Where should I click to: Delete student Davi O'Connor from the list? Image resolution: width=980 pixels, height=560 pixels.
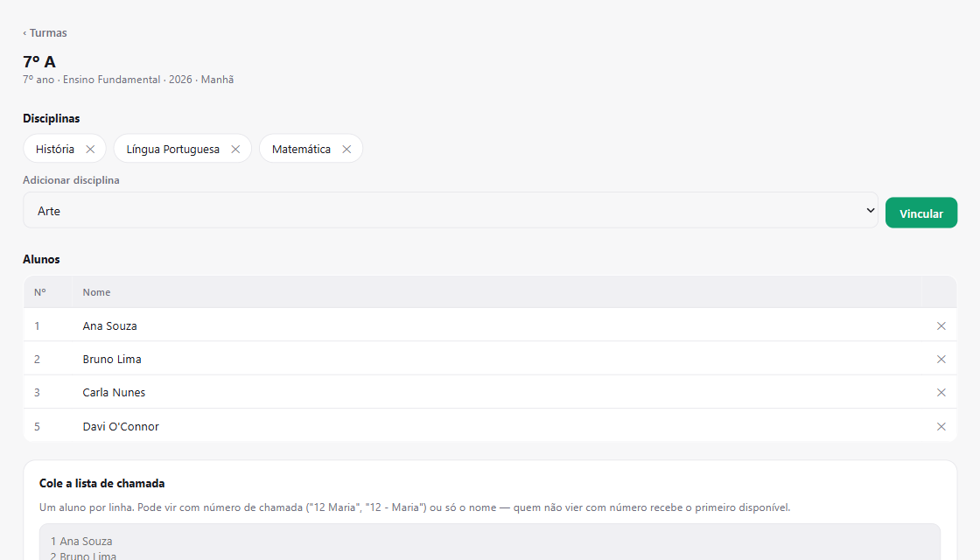(941, 426)
